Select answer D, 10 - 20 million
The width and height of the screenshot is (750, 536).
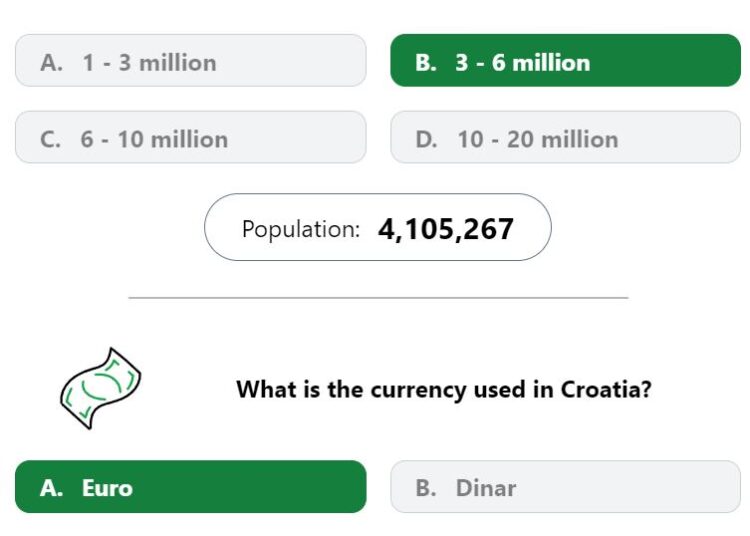565,137
